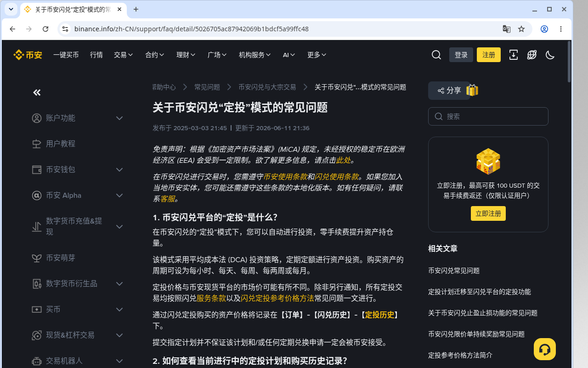Viewport: 588px width, 368px height.
Task: Click the Binance 币安 logo
Action: coord(28,55)
